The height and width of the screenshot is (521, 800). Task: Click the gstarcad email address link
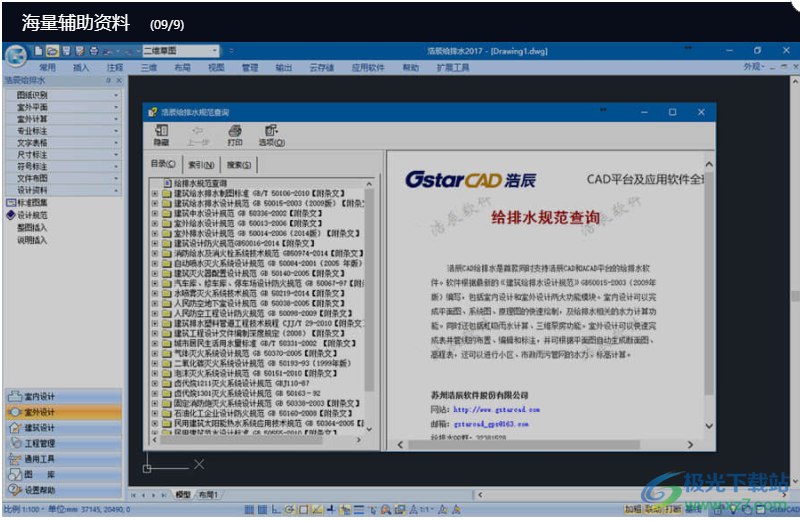point(491,424)
